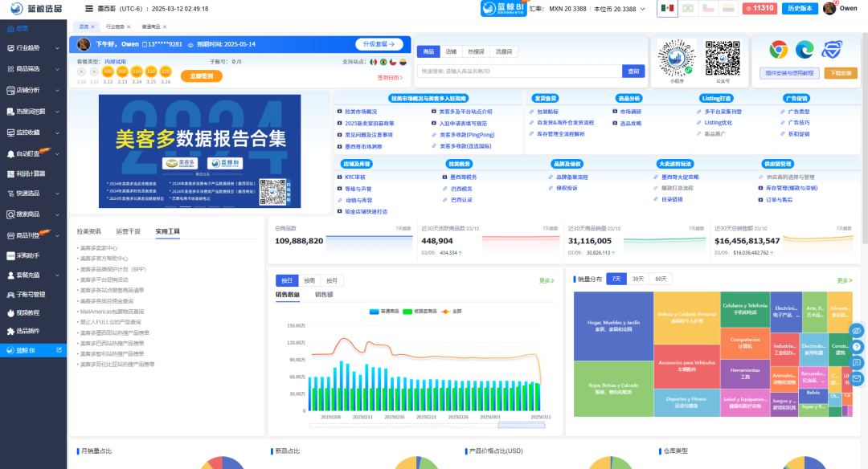Open the floating mail envelope icon
Viewport: 868px width, 469px height.
[x=857, y=378]
